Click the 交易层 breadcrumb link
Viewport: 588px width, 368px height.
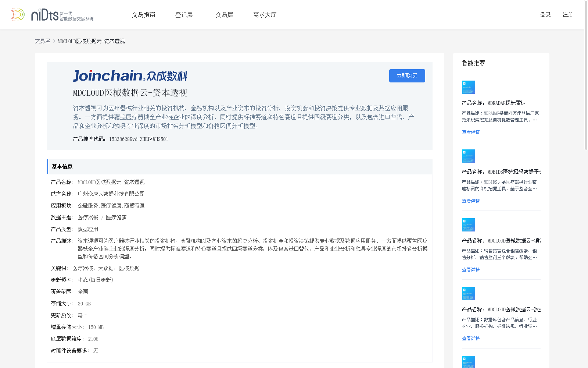(x=42, y=41)
